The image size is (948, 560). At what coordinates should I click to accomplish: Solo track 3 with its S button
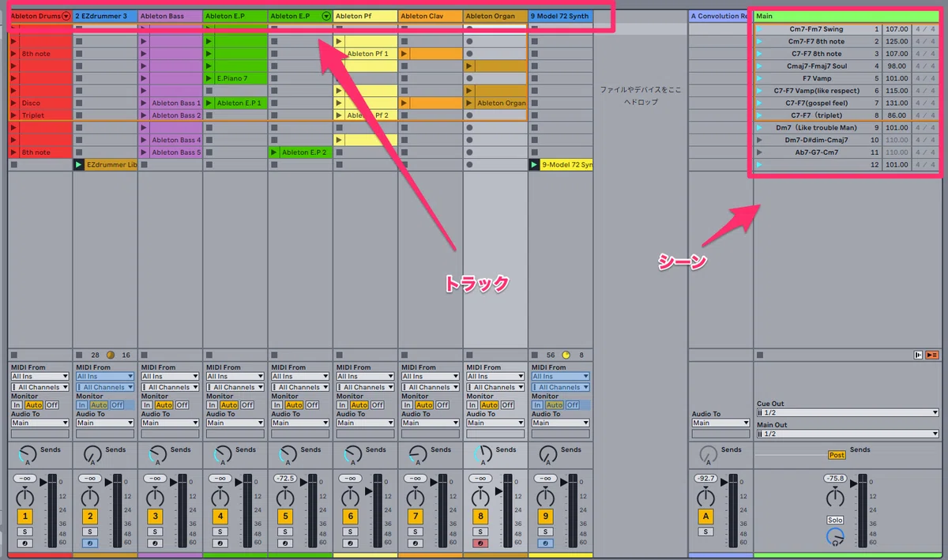click(x=156, y=532)
